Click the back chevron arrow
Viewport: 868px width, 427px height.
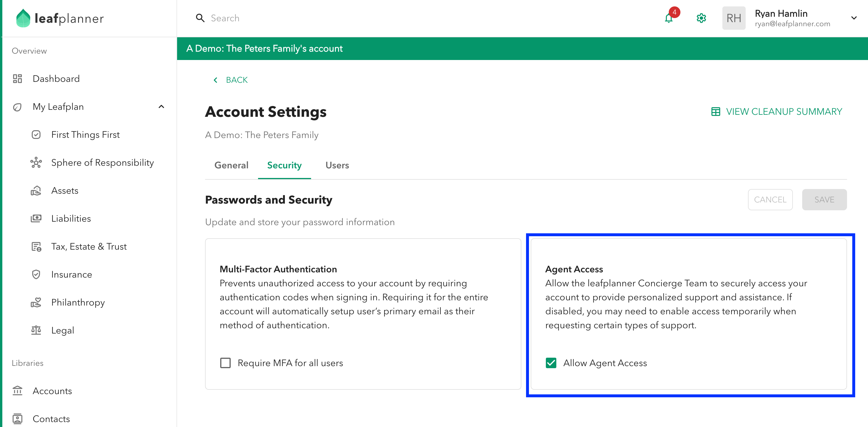pyautogui.click(x=216, y=80)
